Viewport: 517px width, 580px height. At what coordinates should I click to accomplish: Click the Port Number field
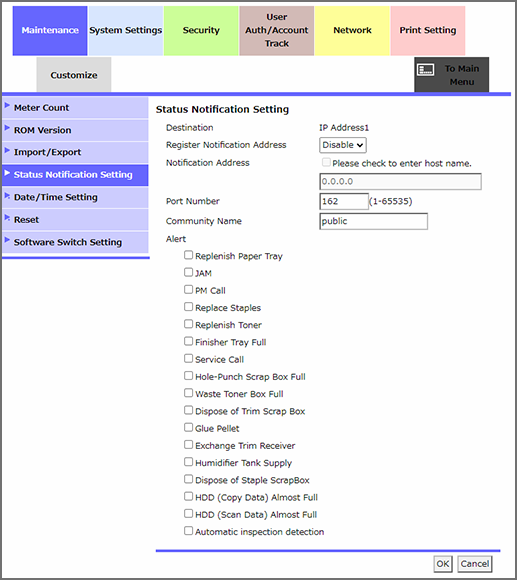[x=344, y=201]
